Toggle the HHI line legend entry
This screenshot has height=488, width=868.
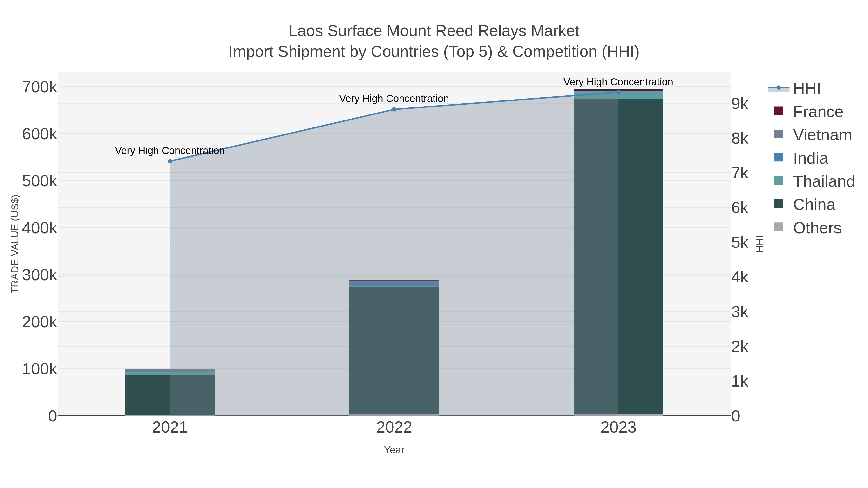click(793, 89)
